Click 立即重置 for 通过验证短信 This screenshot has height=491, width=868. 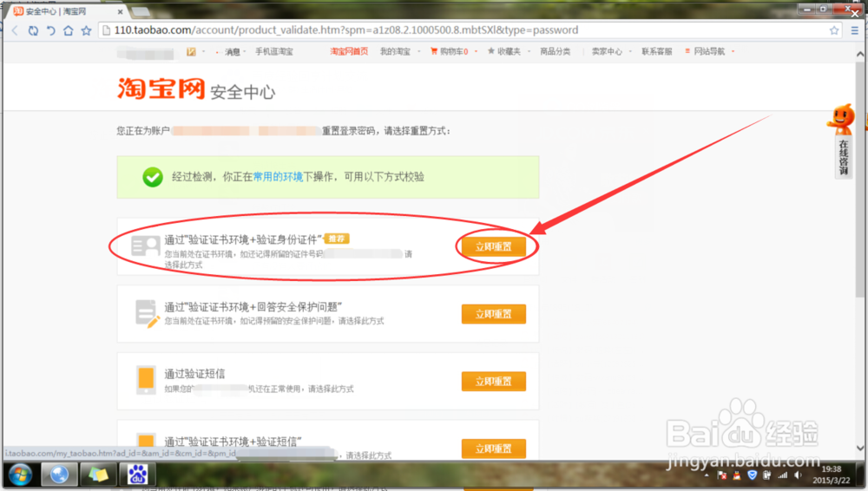[493, 382]
